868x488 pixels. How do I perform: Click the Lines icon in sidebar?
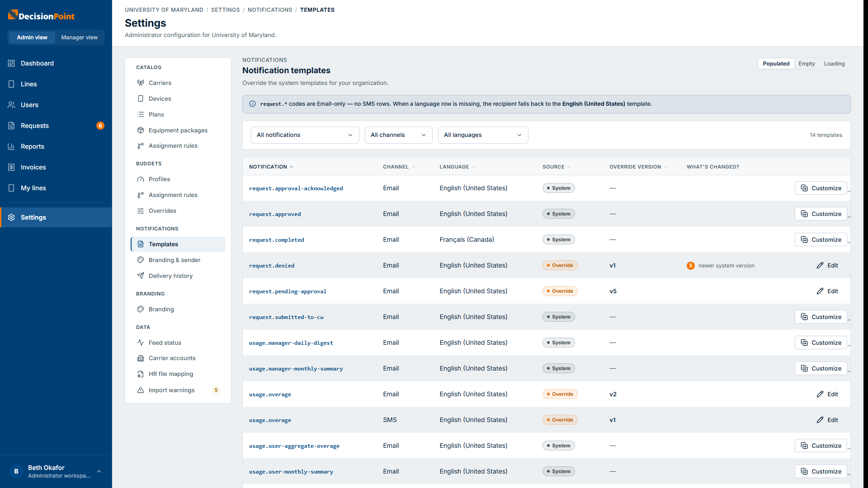pyautogui.click(x=11, y=84)
